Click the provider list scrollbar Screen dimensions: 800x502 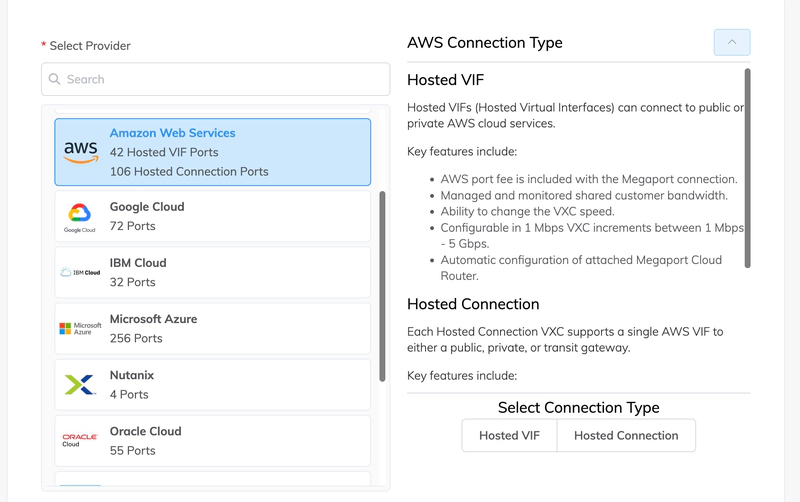(382, 286)
